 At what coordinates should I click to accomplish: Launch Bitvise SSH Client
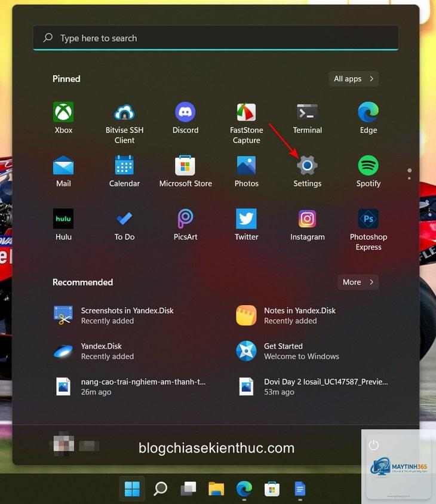[x=124, y=123]
